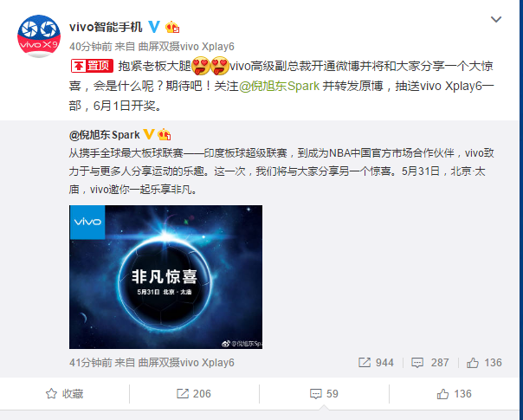
Task: Toggle 收藏 favorite on this post
Action: [x=64, y=394]
